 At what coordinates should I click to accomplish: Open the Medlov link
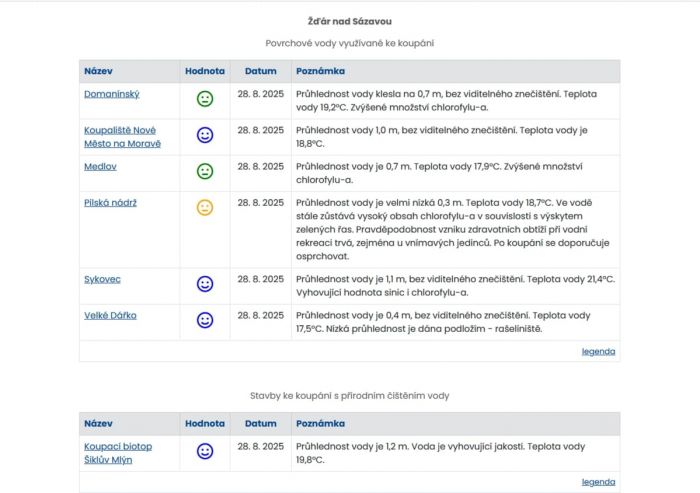(x=100, y=167)
